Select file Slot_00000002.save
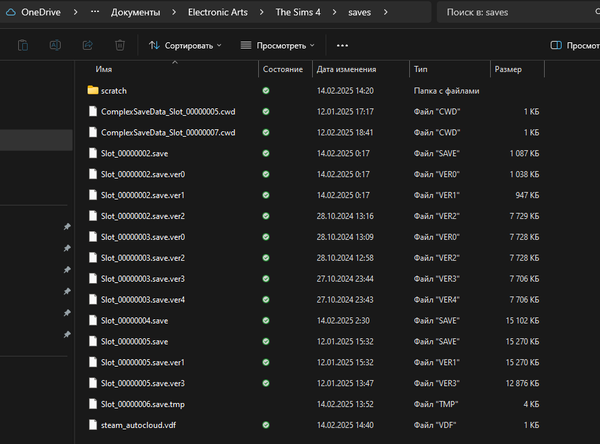 (x=134, y=153)
